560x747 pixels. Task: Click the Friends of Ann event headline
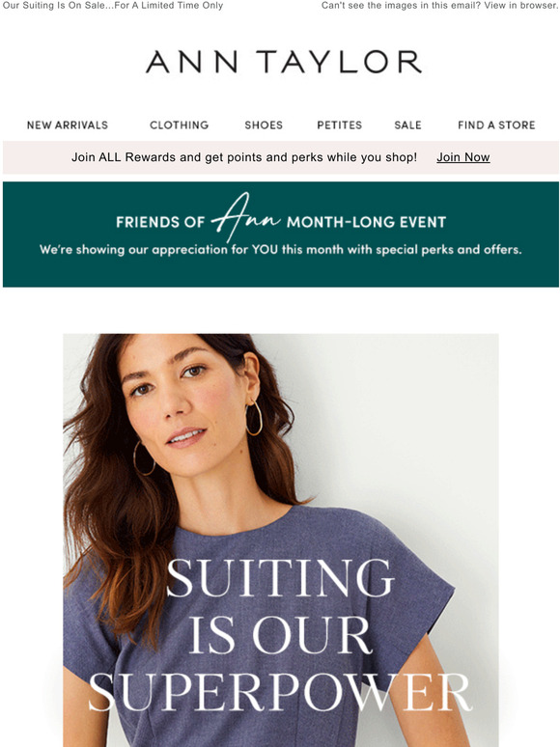point(281,222)
